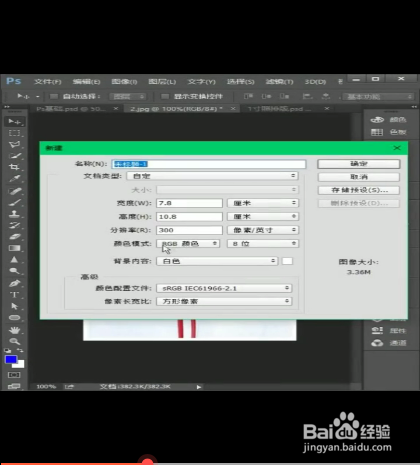Select the History Brush tool
The height and width of the screenshot is (465, 420).
pyautogui.click(x=14, y=225)
